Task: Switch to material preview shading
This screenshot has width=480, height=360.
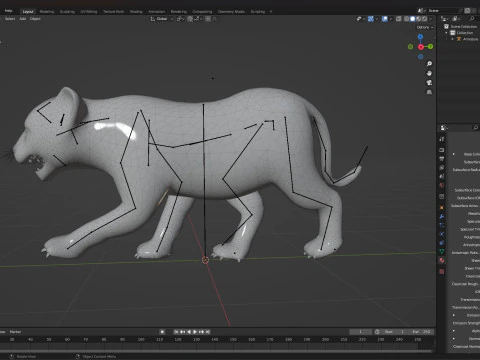Action: click(x=419, y=19)
